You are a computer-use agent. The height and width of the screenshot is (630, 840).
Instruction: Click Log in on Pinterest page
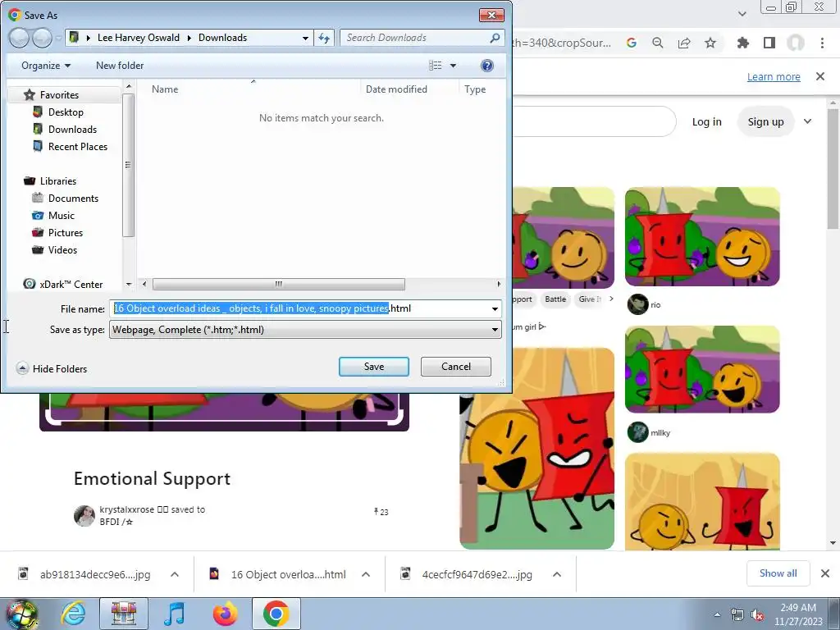(706, 121)
